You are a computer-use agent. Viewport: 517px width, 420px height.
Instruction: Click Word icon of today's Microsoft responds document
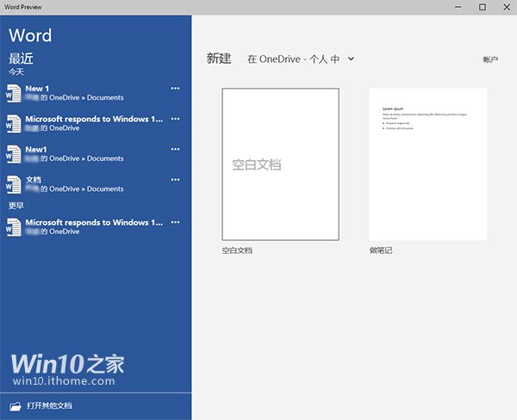[x=14, y=124]
